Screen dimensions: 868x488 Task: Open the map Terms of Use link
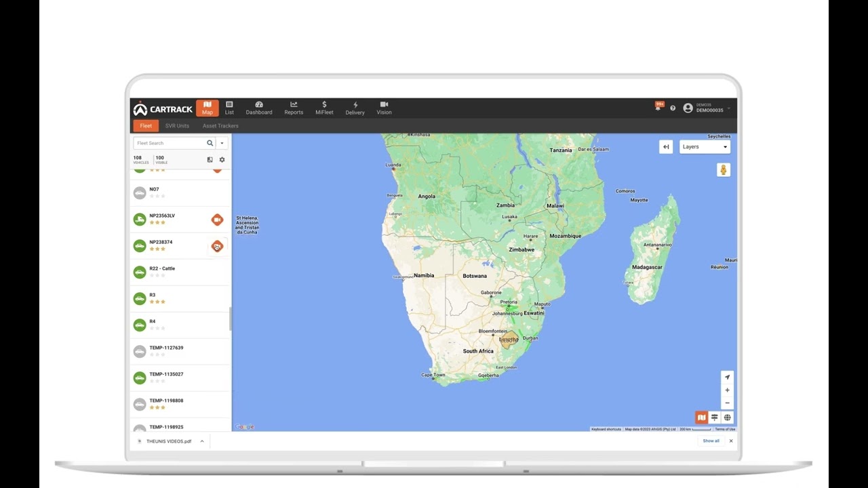(x=725, y=429)
